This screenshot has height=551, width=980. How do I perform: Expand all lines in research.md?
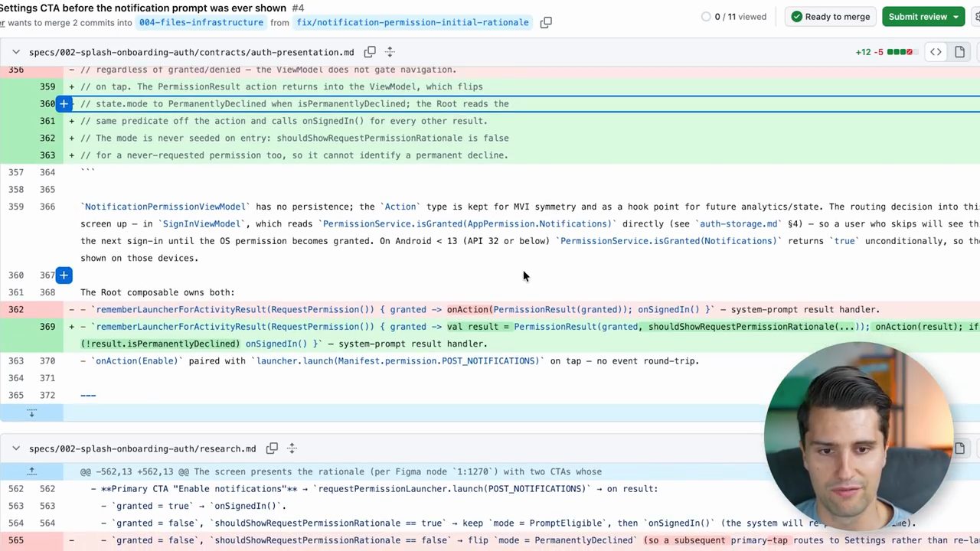click(292, 448)
